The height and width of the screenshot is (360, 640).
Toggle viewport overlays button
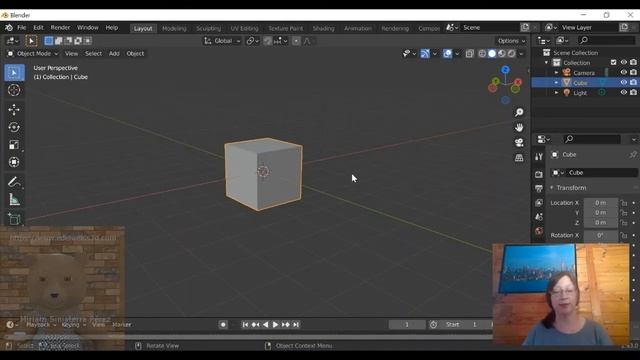[447, 53]
